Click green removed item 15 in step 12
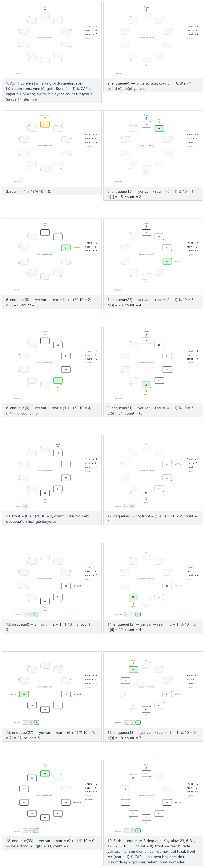 pos(132,506)
